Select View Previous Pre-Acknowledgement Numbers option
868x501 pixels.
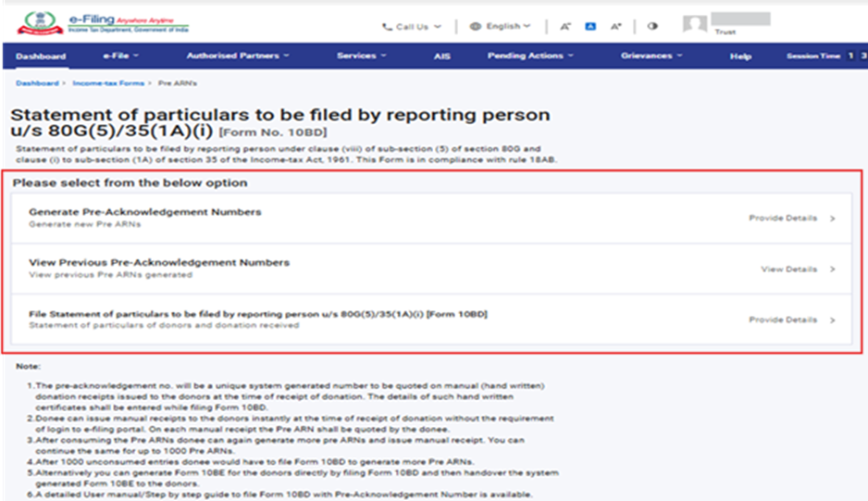click(x=431, y=269)
